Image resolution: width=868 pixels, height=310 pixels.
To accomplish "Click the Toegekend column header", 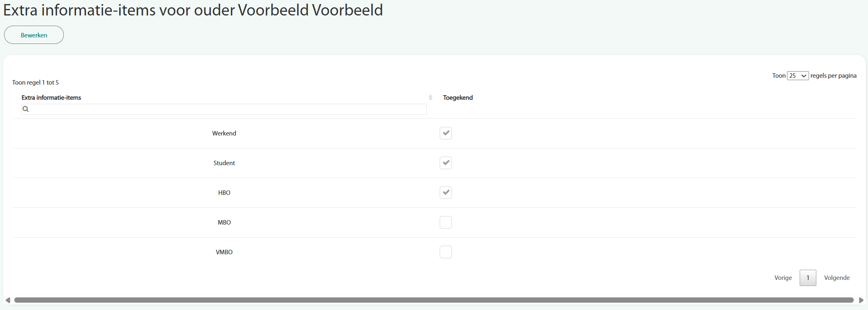I will point(458,98).
